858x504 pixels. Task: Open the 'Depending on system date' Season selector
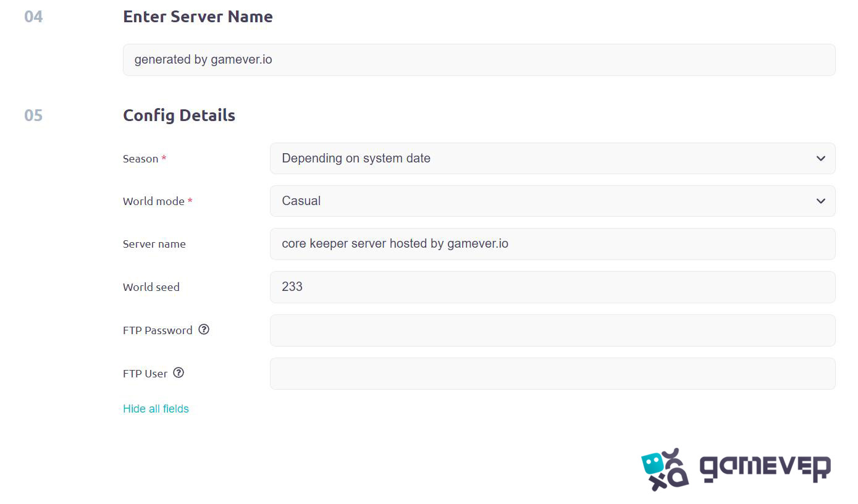pyautogui.click(x=552, y=159)
